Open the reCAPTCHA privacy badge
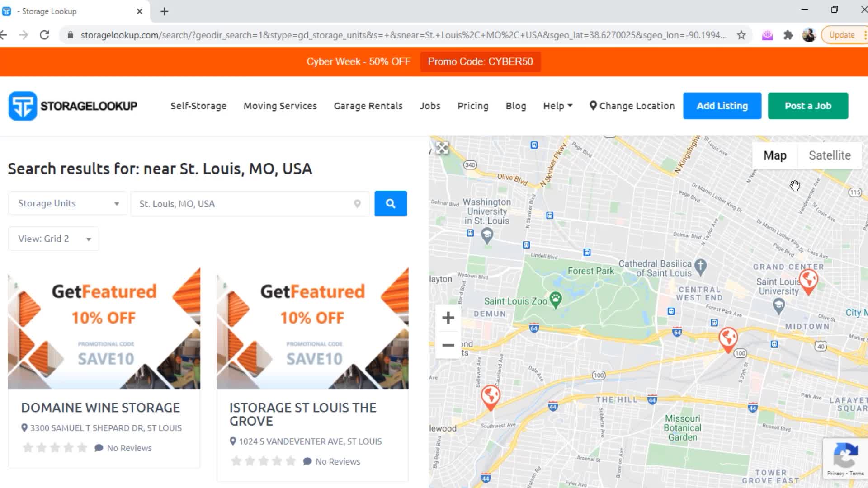The width and height of the screenshot is (868, 488). [845, 457]
